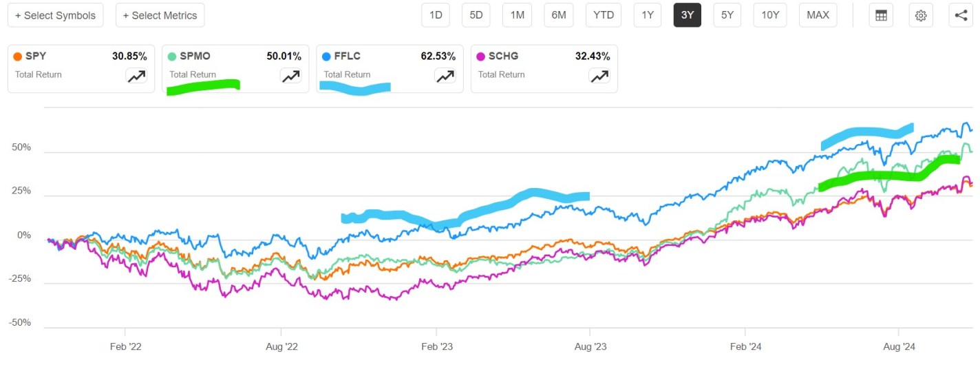Switch range to 6M

point(558,15)
